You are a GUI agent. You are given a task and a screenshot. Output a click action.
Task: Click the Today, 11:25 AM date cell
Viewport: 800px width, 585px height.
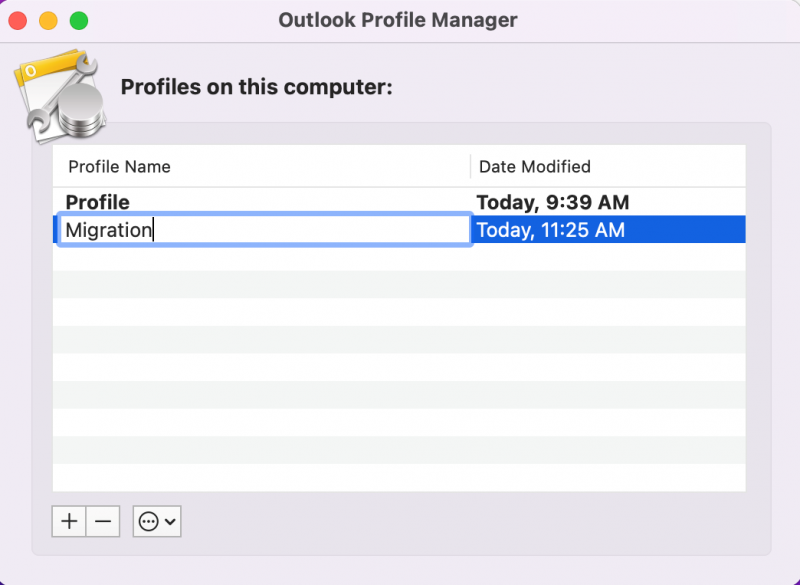551,230
